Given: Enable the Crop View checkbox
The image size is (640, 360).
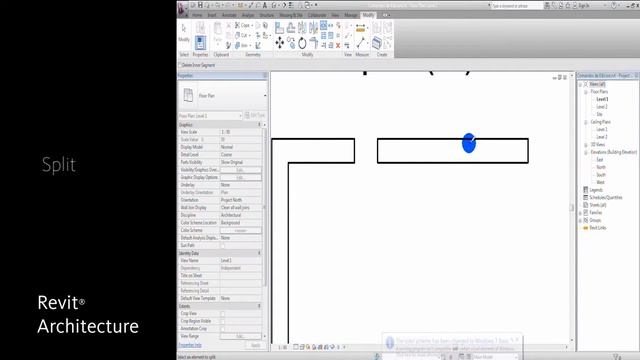Looking at the screenshot, I should (222, 314).
